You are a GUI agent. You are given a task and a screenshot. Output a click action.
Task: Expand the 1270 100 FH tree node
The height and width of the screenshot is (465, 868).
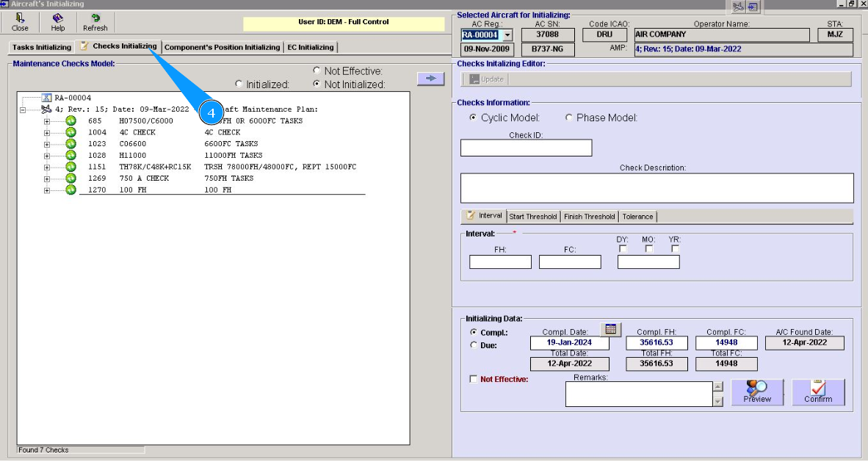(x=47, y=190)
